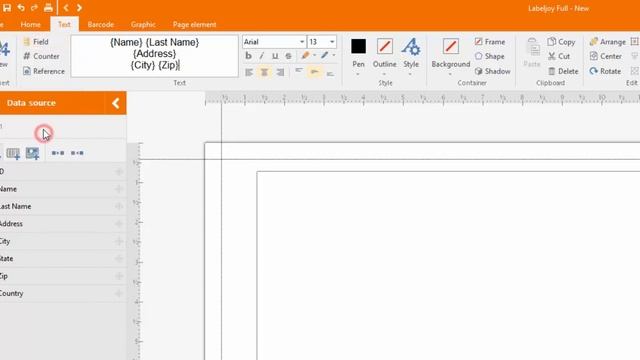The image size is (640, 360).
Task: Toggle italic formatting
Action: 262,56
